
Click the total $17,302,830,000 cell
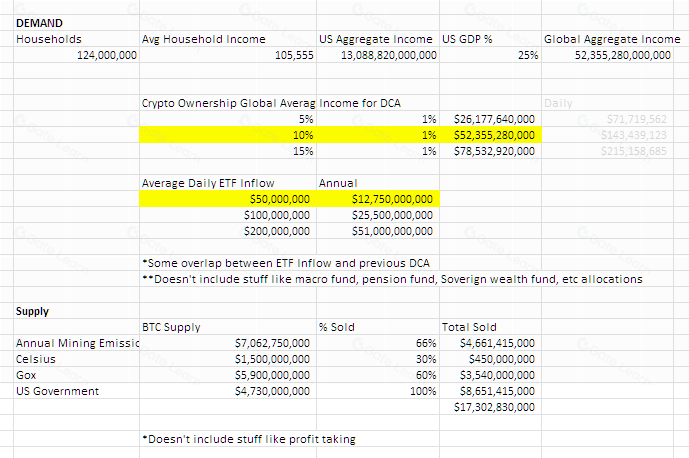[x=490, y=407]
